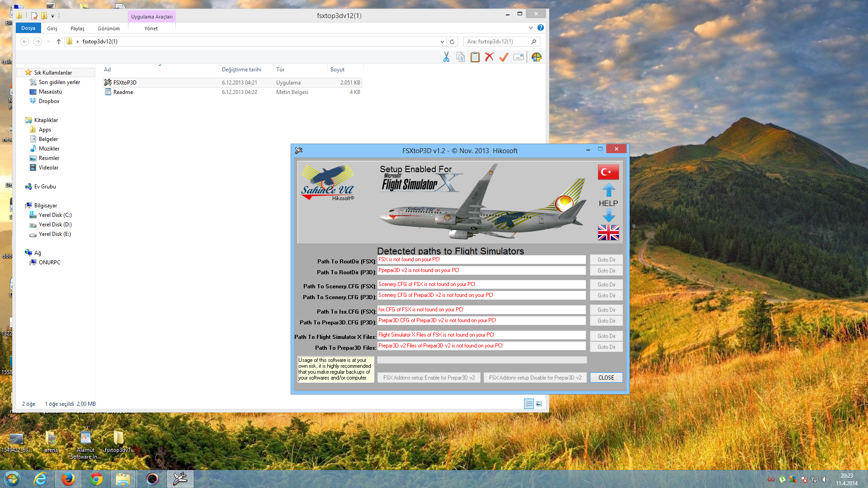Open the Yönet ribbon tab
This screenshot has height=488, width=868.
(x=151, y=28)
